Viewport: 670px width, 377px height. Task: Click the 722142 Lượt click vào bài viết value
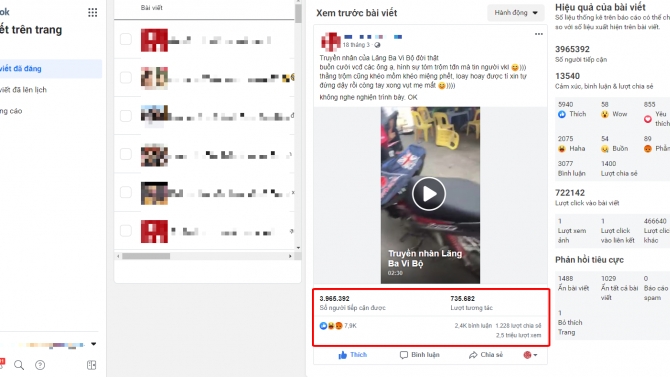point(570,193)
